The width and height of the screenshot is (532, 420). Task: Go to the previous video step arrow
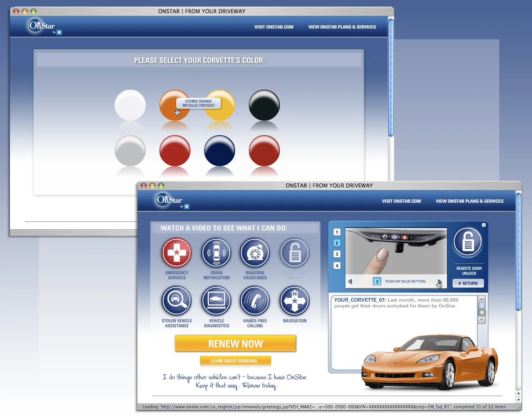click(x=350, y=281)
